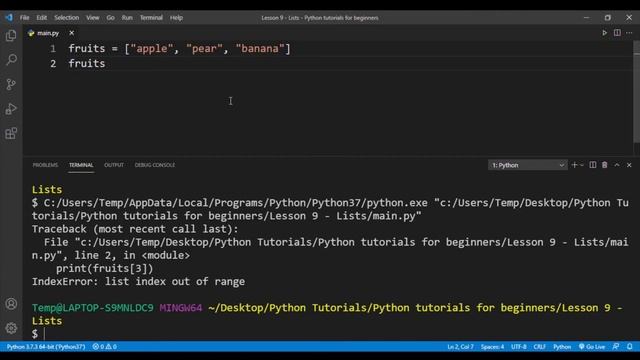Click print(fruits[3]) traceback line
Screen dimensions: 640x360
104,269
